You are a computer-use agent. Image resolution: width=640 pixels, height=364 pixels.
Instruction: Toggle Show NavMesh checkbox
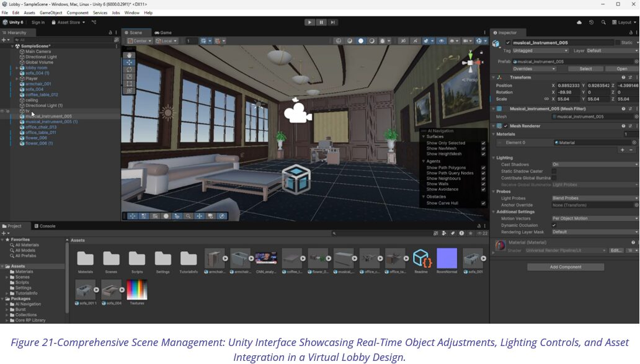pyautogui.click(x=483, y=149)
